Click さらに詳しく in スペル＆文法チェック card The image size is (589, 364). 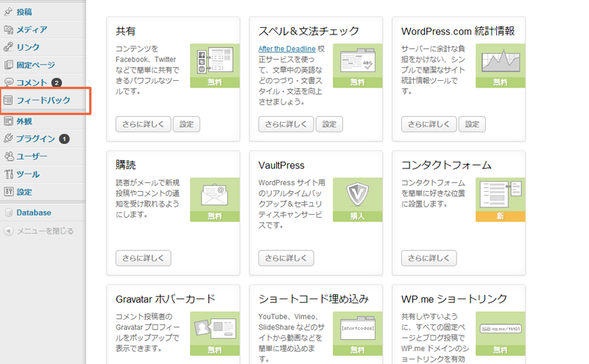click(x=286, y=124)
